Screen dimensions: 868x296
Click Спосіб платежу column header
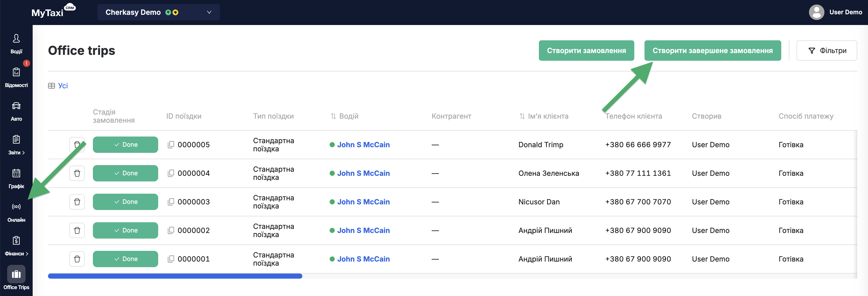coord(806,116)
